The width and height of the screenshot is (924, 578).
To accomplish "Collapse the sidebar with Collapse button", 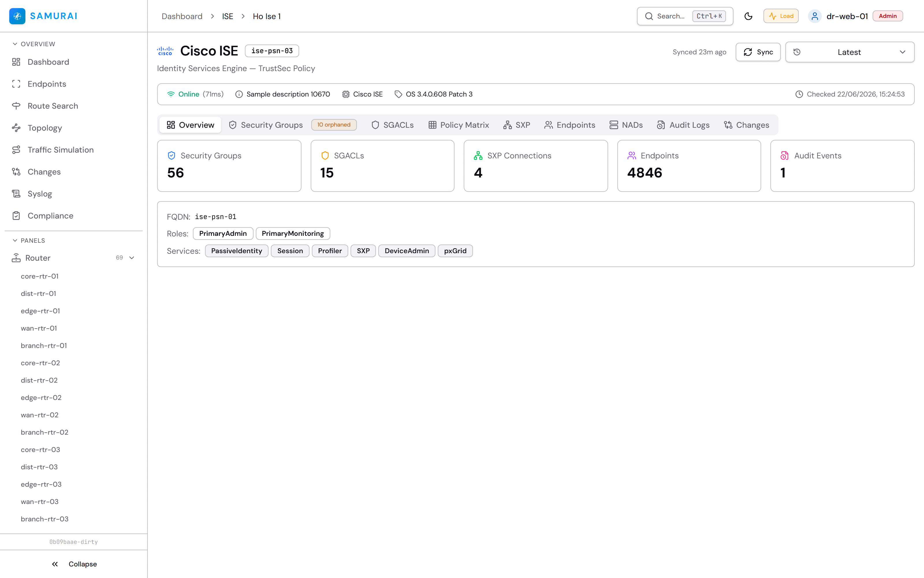I will 74,564.
